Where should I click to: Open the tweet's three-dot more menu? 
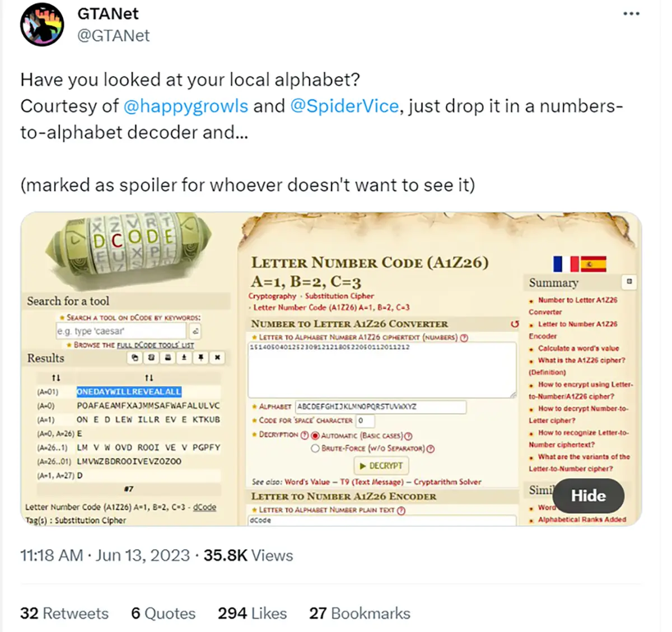(631, 14)
